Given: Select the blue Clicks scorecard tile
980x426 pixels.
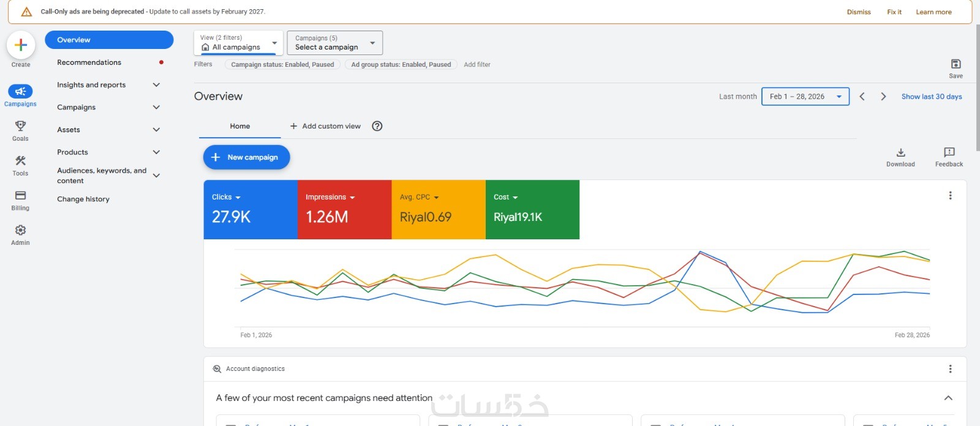Looking at the screenshot, I should click(x=251, y=209).
